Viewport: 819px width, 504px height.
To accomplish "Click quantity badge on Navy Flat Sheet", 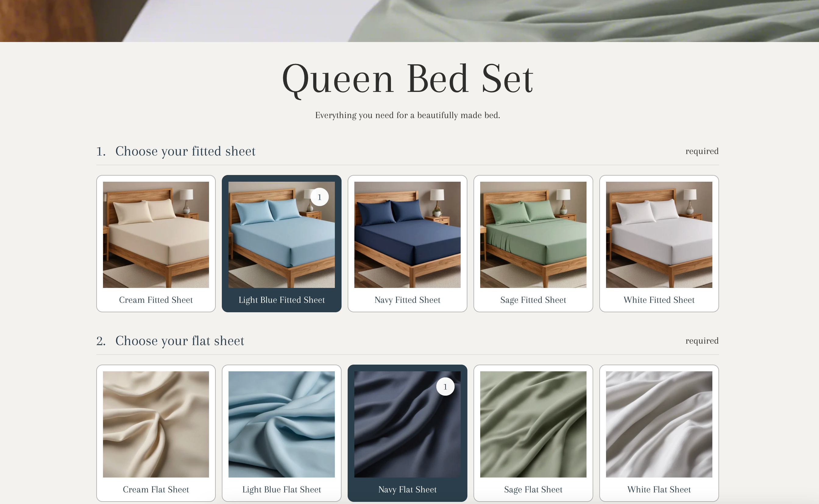I will coord(445,387).
